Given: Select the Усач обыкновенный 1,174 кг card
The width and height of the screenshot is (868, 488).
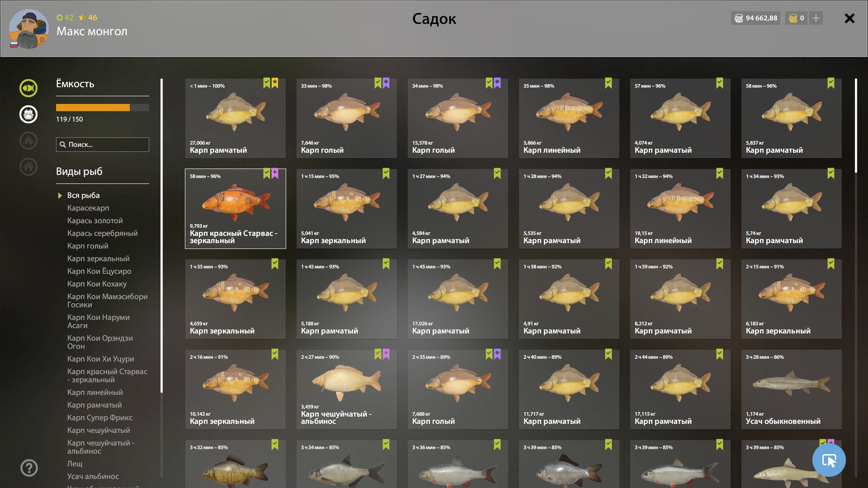Looking at the screenshot, I should point(791,389).
